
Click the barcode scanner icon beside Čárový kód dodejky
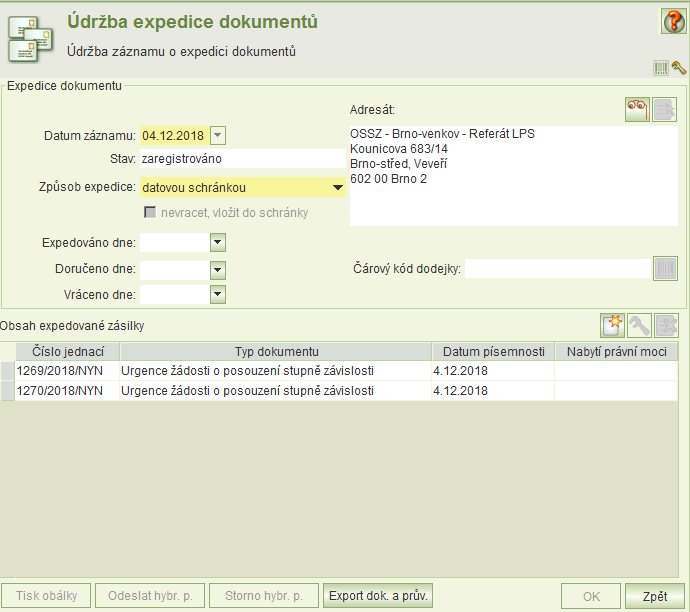(x=665, y=269)
